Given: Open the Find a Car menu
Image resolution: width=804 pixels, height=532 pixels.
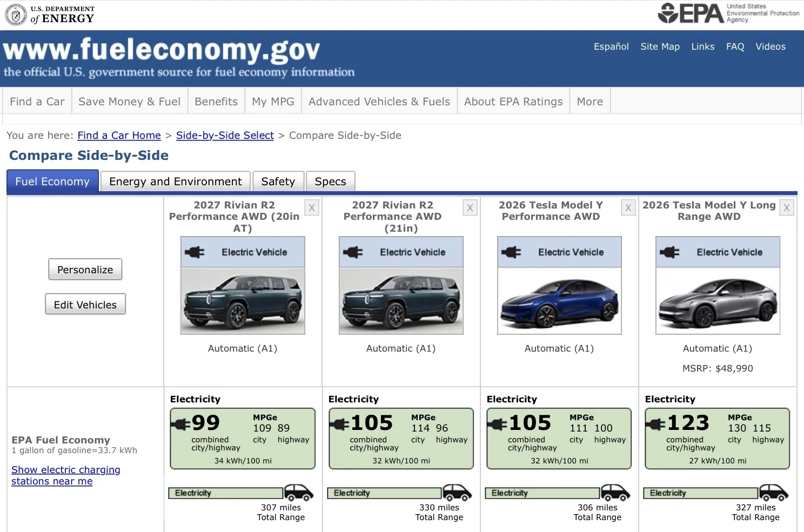Looking at the screenshot, I should click(37, 102).
